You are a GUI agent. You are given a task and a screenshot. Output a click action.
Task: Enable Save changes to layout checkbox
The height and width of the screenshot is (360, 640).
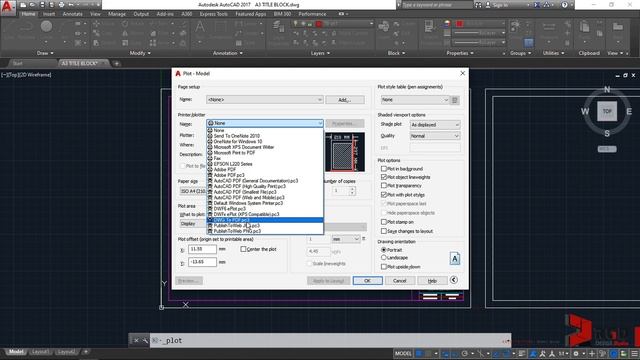point(384,231)
